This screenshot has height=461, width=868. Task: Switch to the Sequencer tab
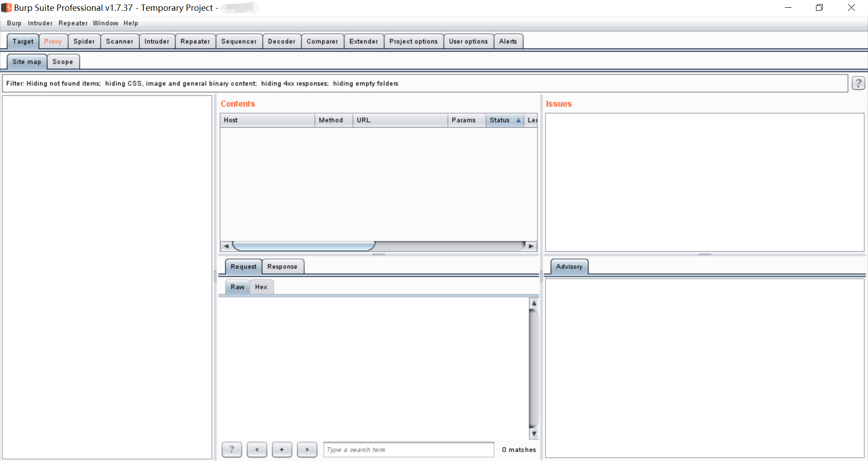[239, 42]
